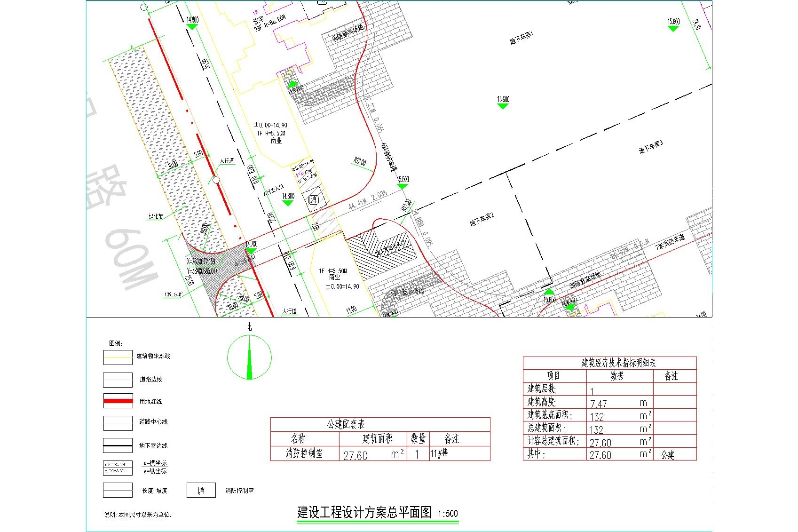Click the R12.00 radius dimension label
This screenshot has height=532, width=798.
(x=359, y=161)
